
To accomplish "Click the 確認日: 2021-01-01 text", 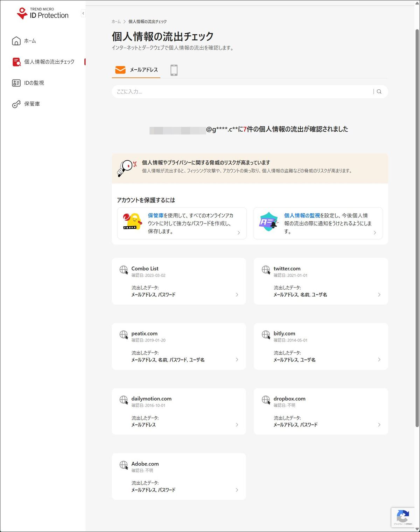I will [x=290, y=276].
